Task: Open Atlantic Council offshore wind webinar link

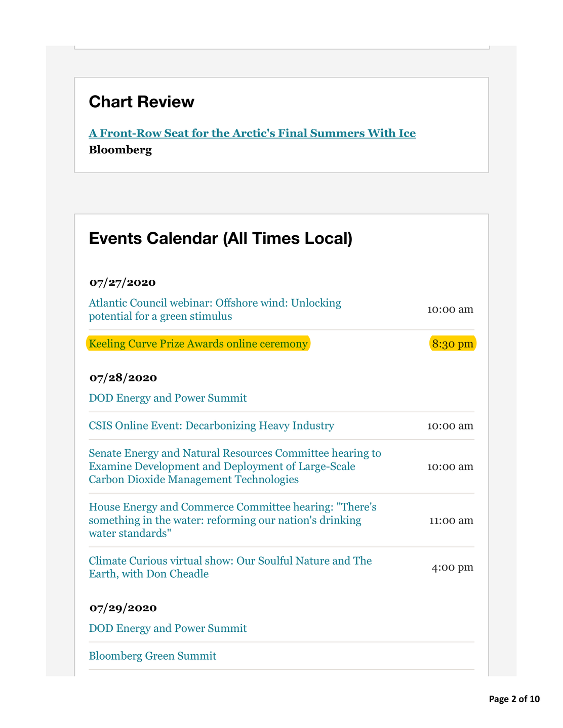Action: [x=215, y=310]
